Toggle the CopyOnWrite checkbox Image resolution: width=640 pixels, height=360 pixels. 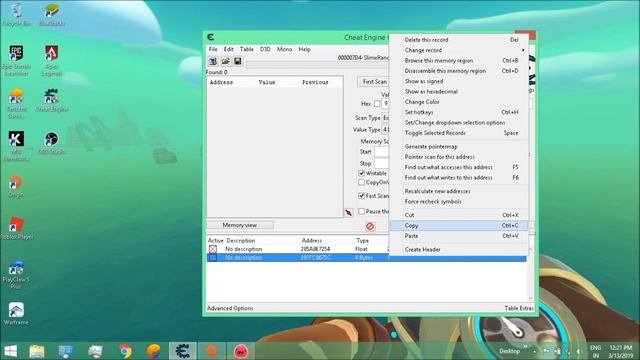pos(362,182)
